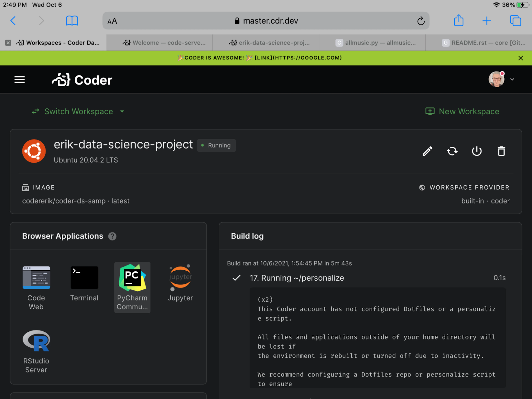Open the hamburger navigation menu

(x=20, y=79)
